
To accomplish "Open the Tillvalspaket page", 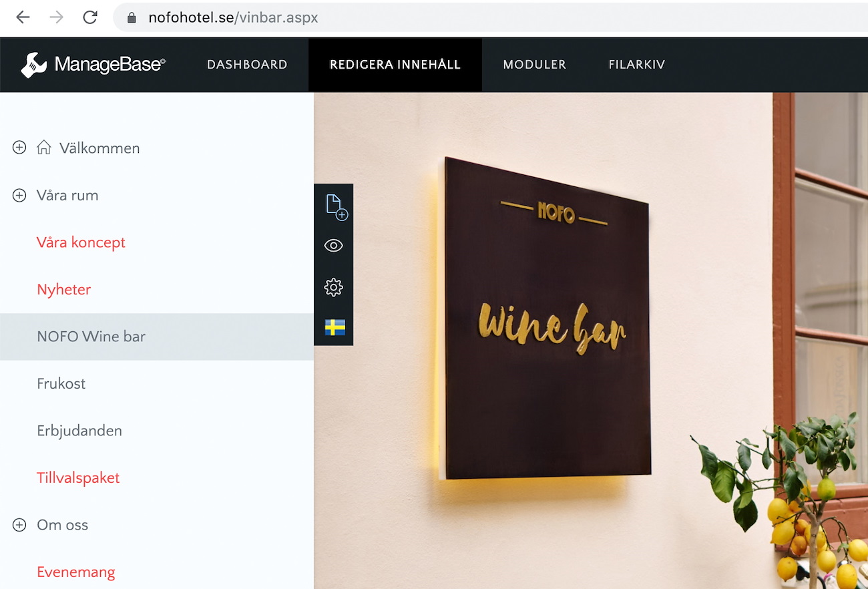I will [78, 478].
